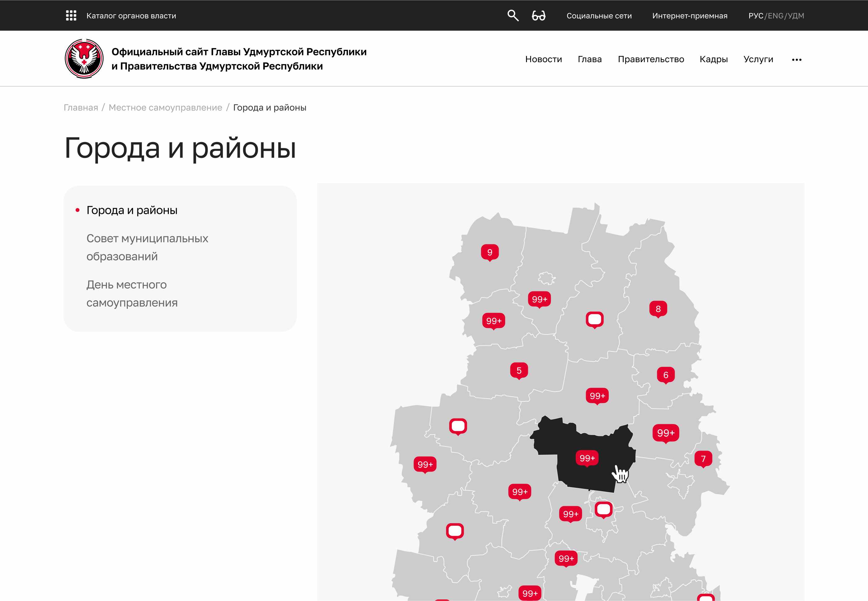
Task: Click the Udmurt Republic coat of arms logo
Action: (x=84, y=59)
